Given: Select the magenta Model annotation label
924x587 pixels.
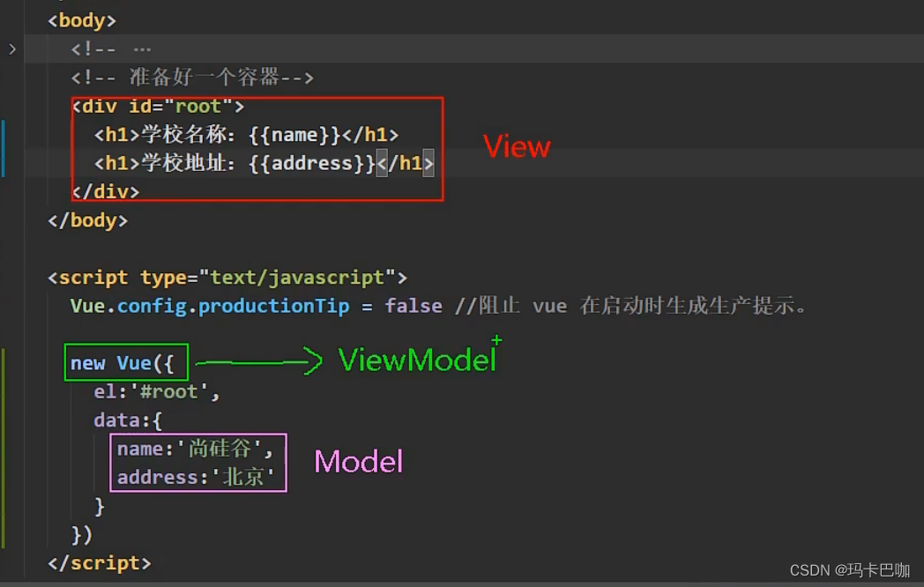Looking at the screenshot, I should coord(358,462).
